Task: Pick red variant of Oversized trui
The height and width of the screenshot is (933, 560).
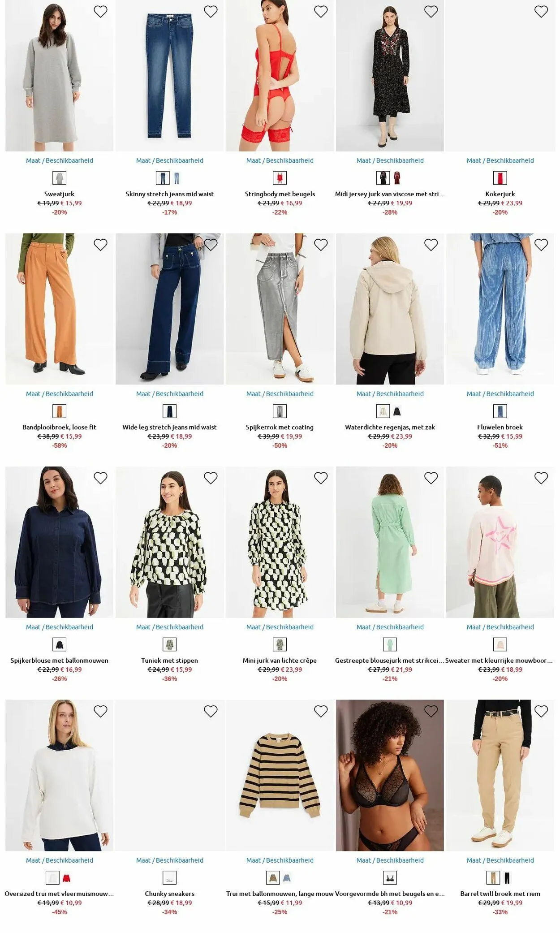Action: 66,877
